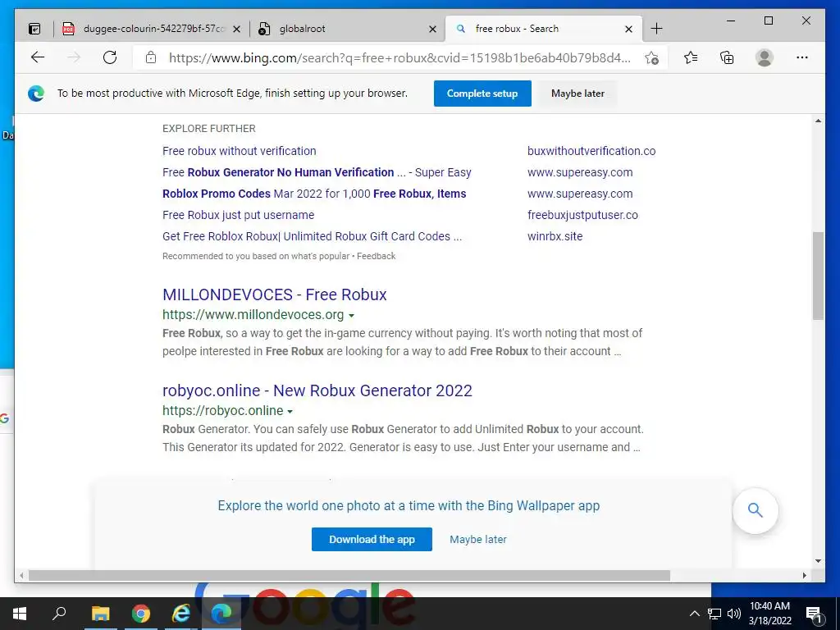Open the tab actions menu icon
Screen dimensions: 840x630
tap(34, 29)
